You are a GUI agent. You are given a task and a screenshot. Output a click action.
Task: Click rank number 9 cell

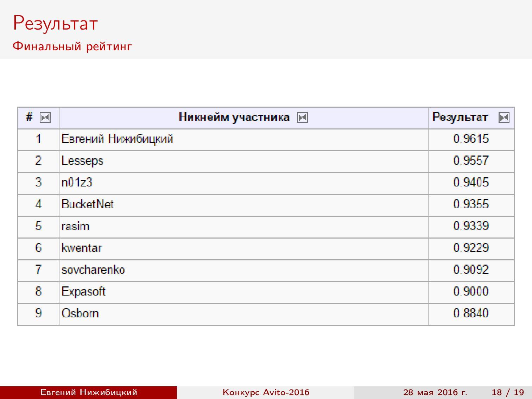coord(38,314)
